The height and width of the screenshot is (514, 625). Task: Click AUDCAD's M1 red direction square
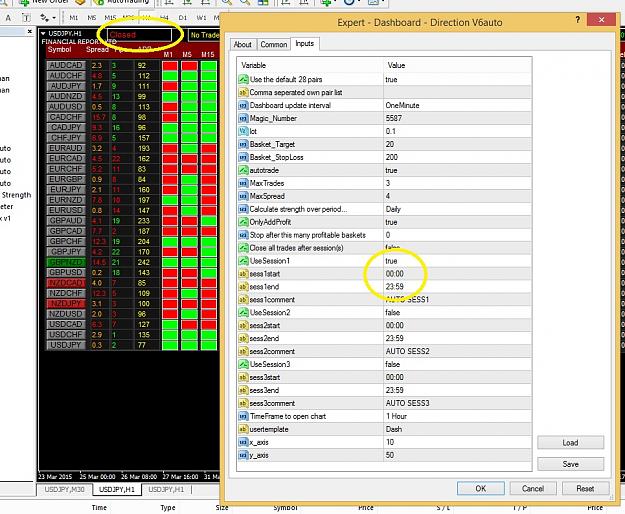pyautogui.click(x=170, y=65)
